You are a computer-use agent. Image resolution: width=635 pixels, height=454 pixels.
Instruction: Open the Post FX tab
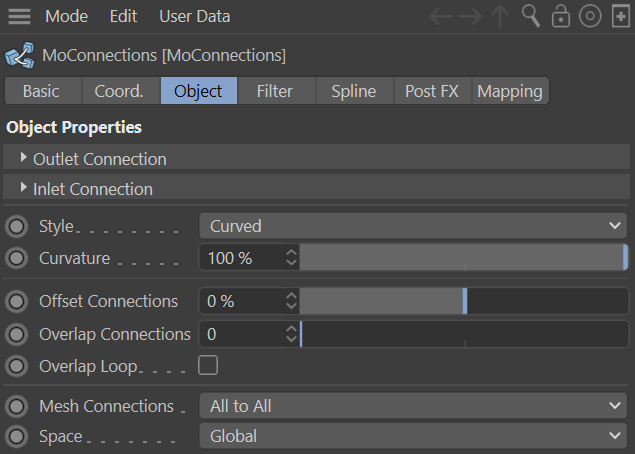433,91
